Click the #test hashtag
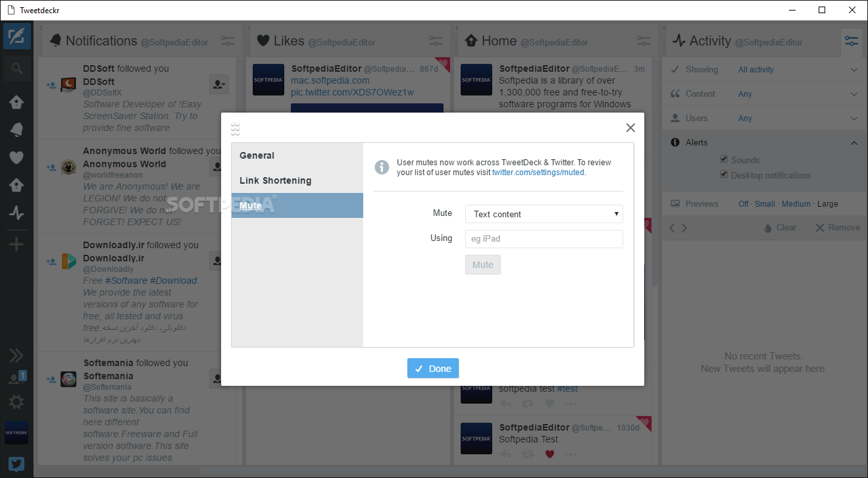Viewport: 868px width, 478px height. pos(567,388)
